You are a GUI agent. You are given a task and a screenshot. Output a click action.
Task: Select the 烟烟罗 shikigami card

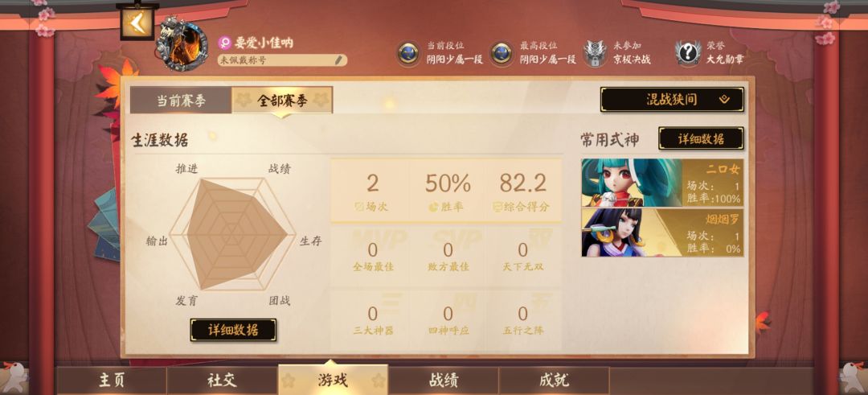coord(662,232)
